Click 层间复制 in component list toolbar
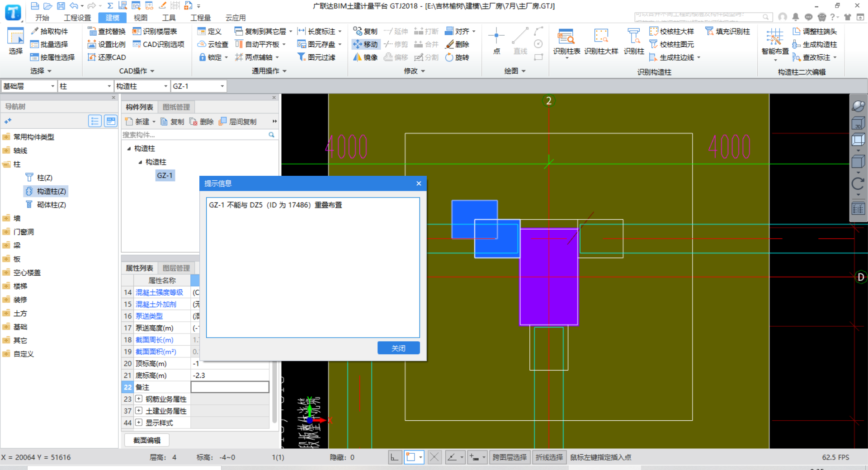This screenshot has height=470, width=868. (x=238, y=122)
